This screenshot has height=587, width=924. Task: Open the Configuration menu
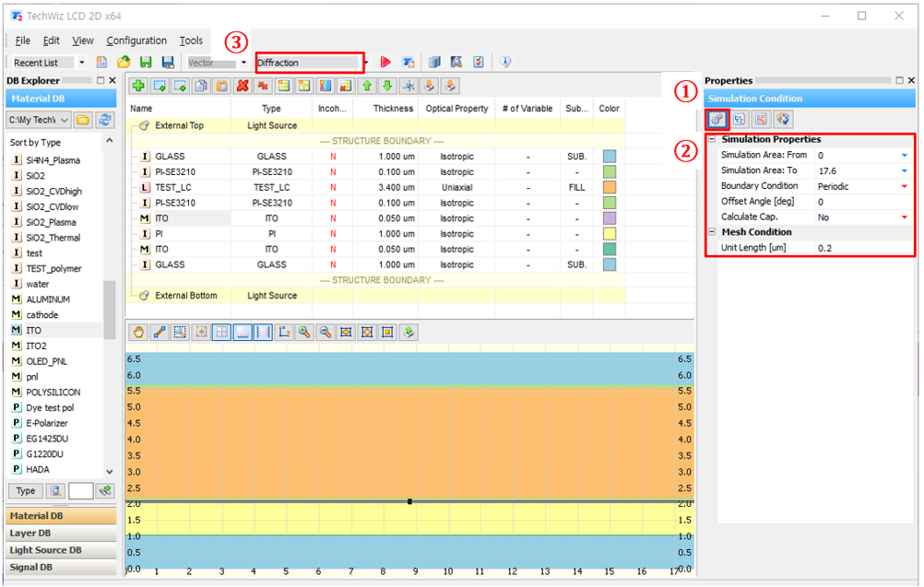click(x=136, y=41)
